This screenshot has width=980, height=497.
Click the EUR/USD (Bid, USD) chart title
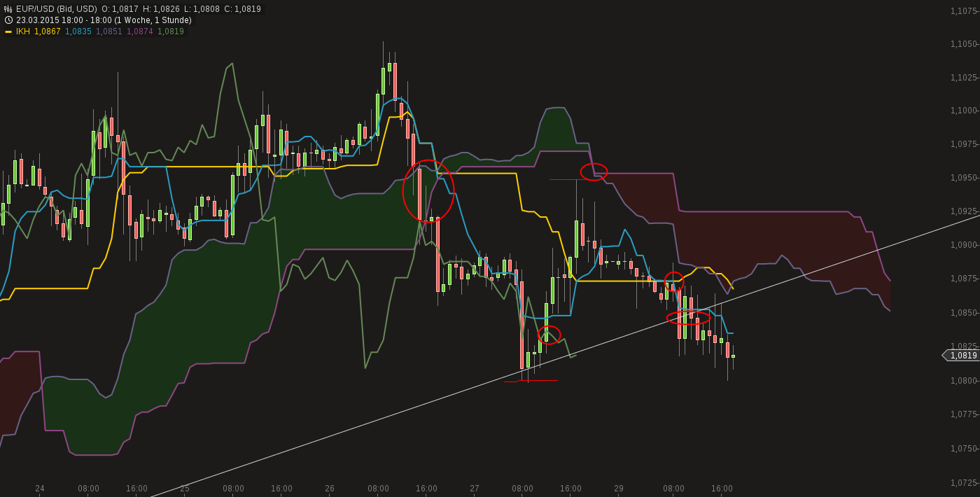pyautogui.click(x=56, y=8)
